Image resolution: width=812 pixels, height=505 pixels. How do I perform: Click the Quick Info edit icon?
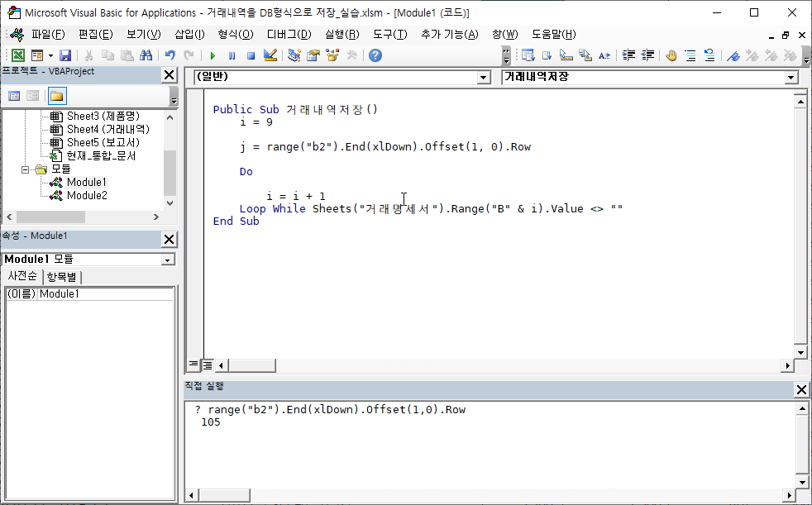click(x=566, y=55)
